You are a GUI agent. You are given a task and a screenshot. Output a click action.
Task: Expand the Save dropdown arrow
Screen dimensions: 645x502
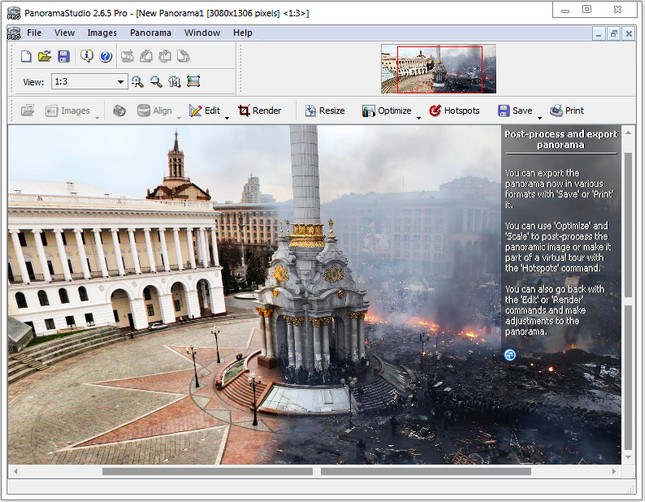pyautogui.click(x=539, y=117)
